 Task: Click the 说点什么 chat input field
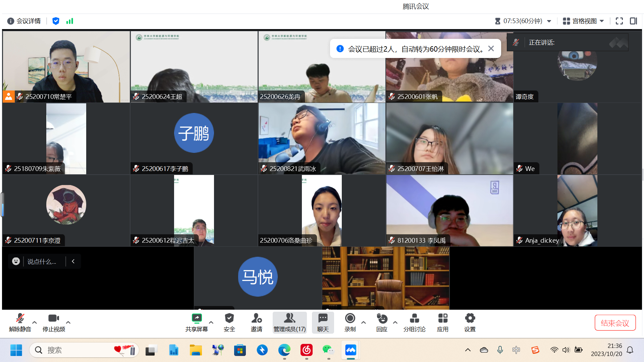click(42, 261)
